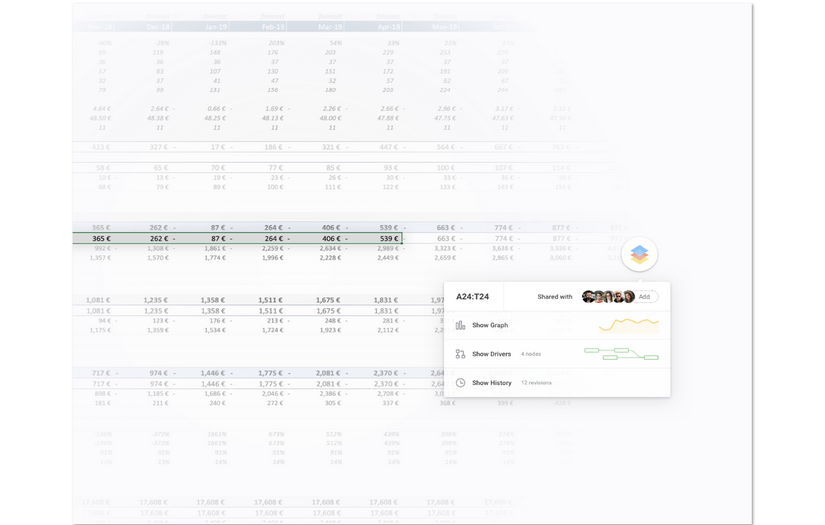
Task: Click the nodes icon beside Show Drivers
Action: click(x=460, y=354)
